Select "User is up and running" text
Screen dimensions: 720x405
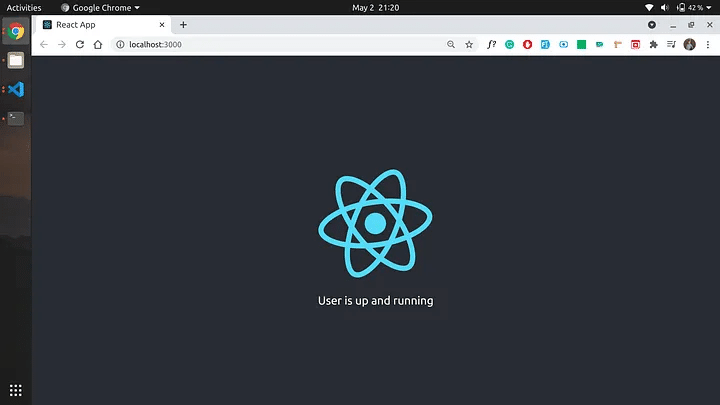376,301
